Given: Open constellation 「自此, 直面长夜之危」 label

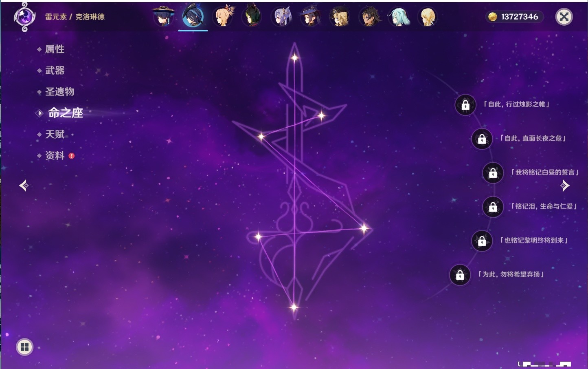Looking at the screenshot, I should pyautogui.click(x=533, y=138).
